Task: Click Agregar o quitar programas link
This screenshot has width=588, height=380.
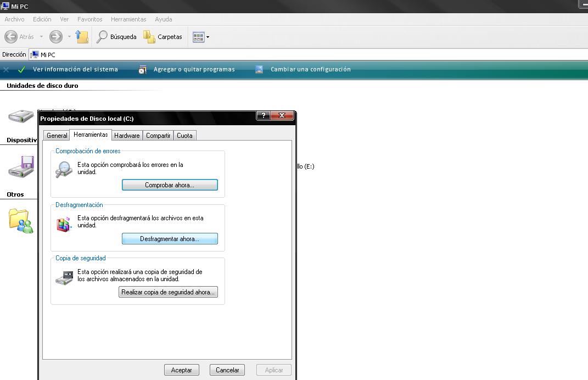Action: pos(194,70)
